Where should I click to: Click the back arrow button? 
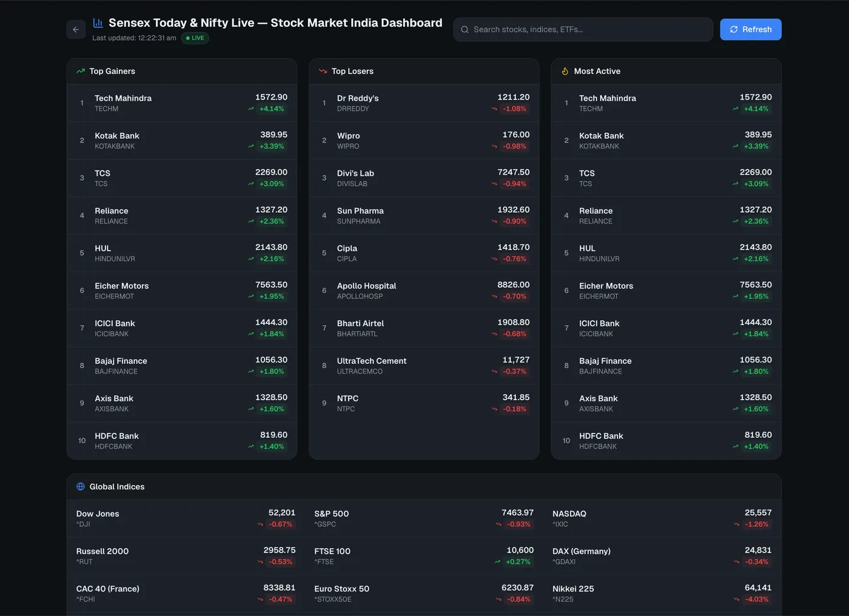click(76, 29)
